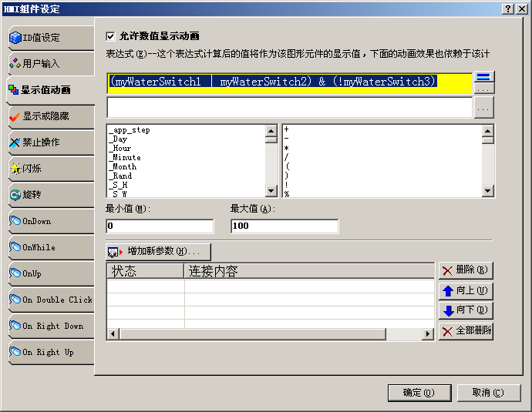This screenshot has height=412, width=532.
Task: Confirm with 确定 button
Action: point(419,393)
